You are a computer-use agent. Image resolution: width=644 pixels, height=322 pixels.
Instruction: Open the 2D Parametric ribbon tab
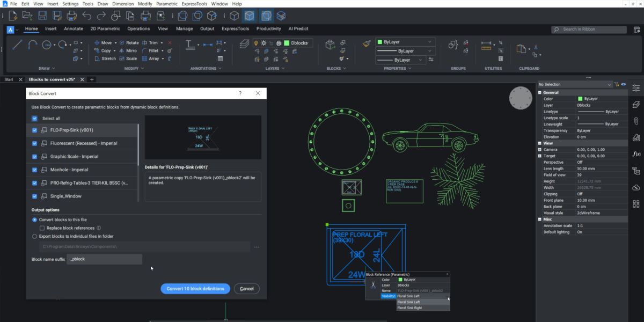tap(105, 29)
